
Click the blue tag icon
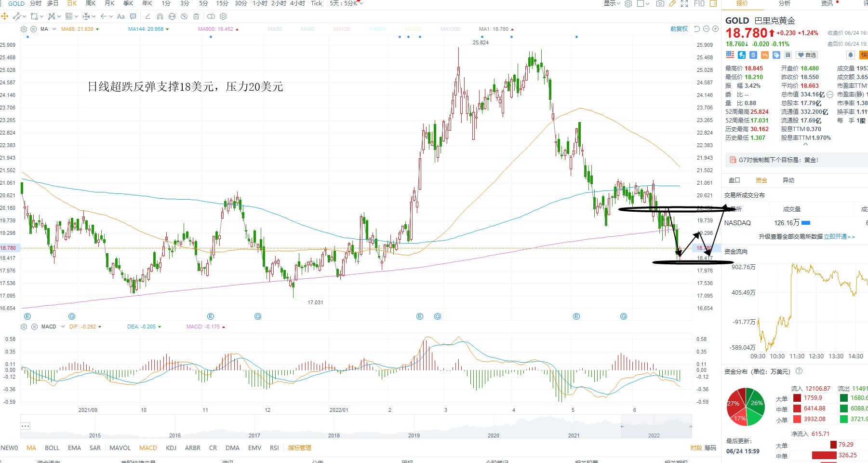pos(776,55)
